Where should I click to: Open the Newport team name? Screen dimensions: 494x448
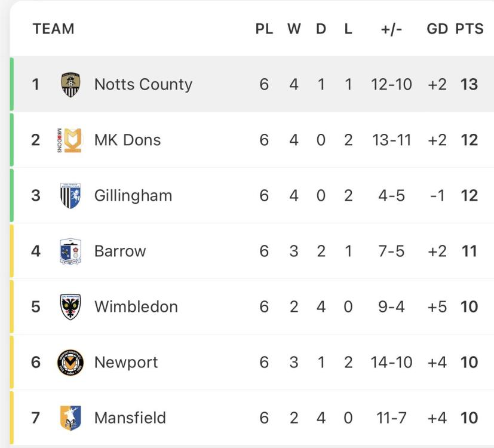coord(125,362)
